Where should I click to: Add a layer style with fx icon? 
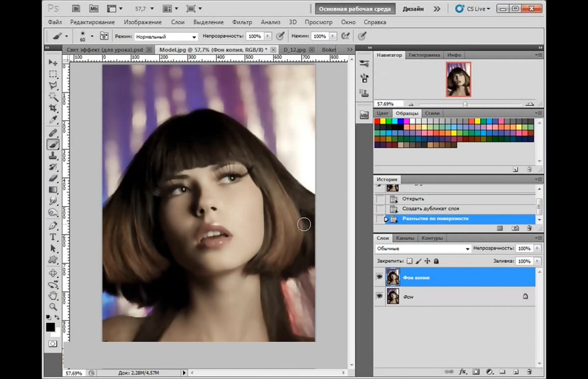coord(462,372)
